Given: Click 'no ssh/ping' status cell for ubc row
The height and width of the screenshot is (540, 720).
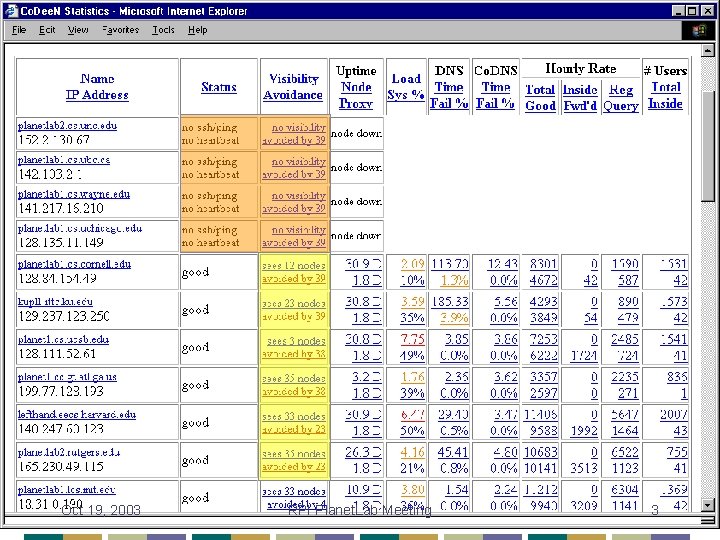Looking at the screenshot, I should pos(209,162).
